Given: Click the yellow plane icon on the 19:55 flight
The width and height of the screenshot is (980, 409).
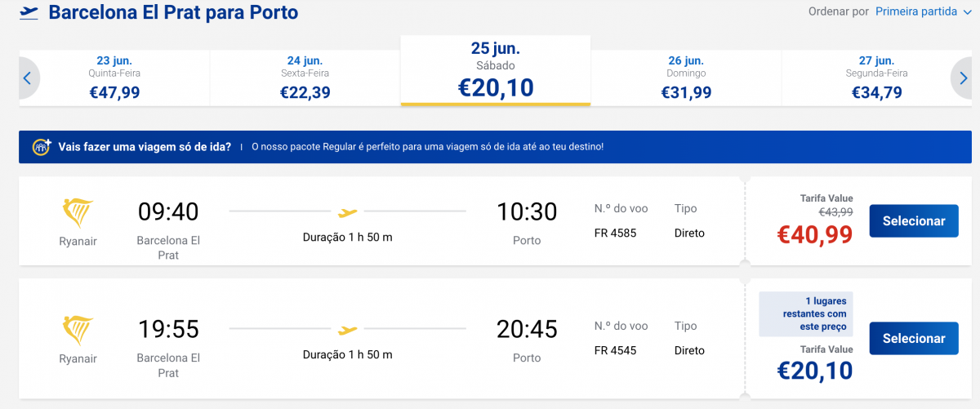Looking at the screenshot, I should tap(348, 330).
